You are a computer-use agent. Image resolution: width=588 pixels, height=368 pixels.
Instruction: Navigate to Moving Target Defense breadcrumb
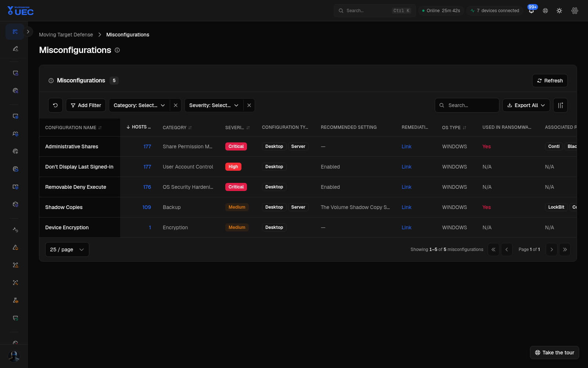(x=66, y=35)
